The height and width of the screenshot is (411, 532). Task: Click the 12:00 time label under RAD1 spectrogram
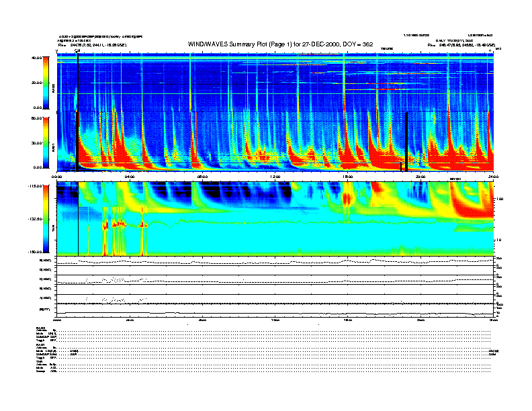[275, 177]
